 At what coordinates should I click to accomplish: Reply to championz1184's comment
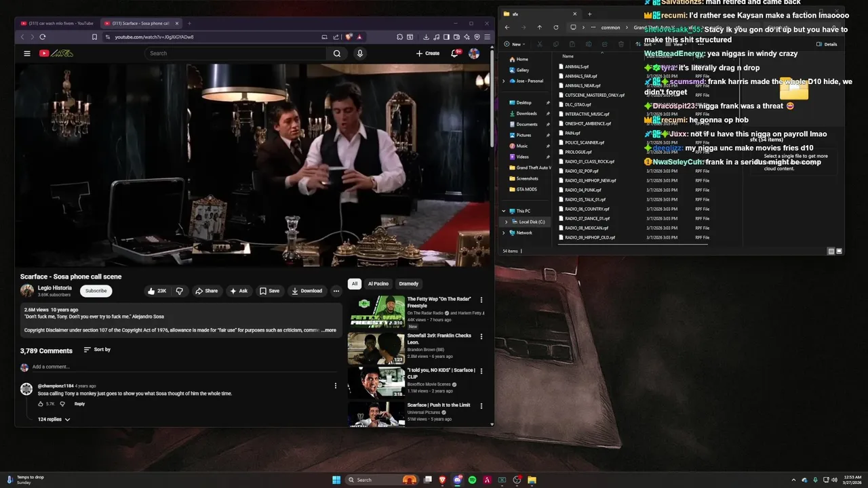79,404
